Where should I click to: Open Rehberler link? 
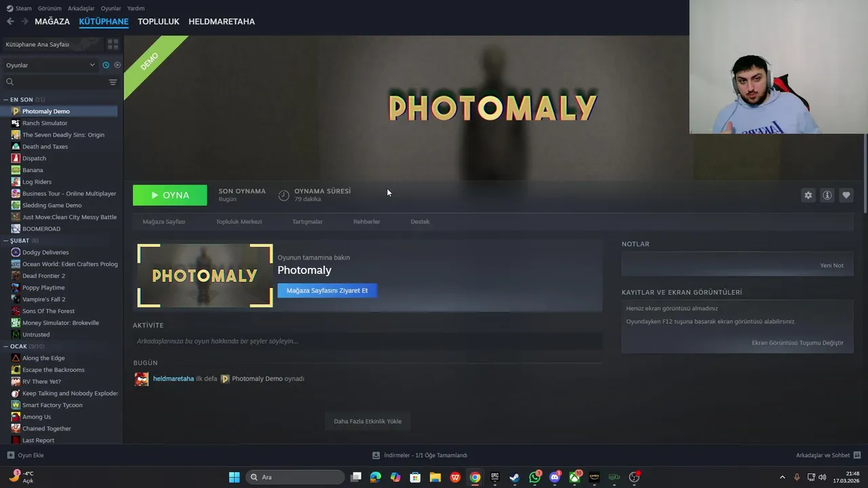click(x=366, y=222)
